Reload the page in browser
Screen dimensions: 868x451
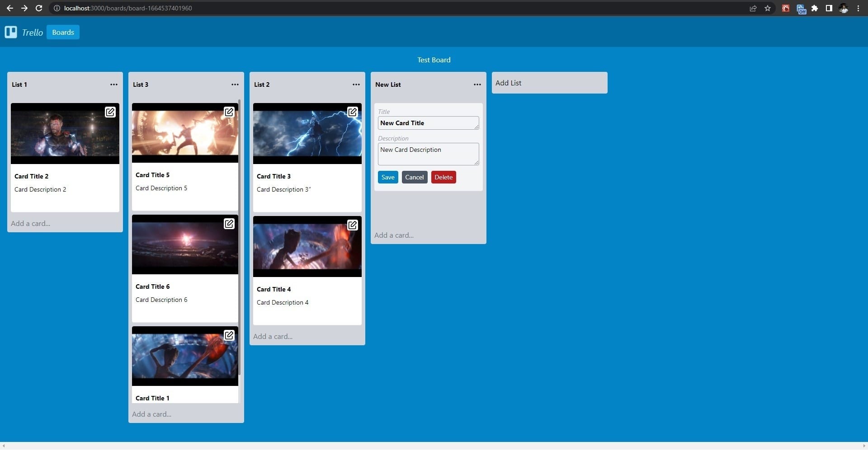(39, 8)
